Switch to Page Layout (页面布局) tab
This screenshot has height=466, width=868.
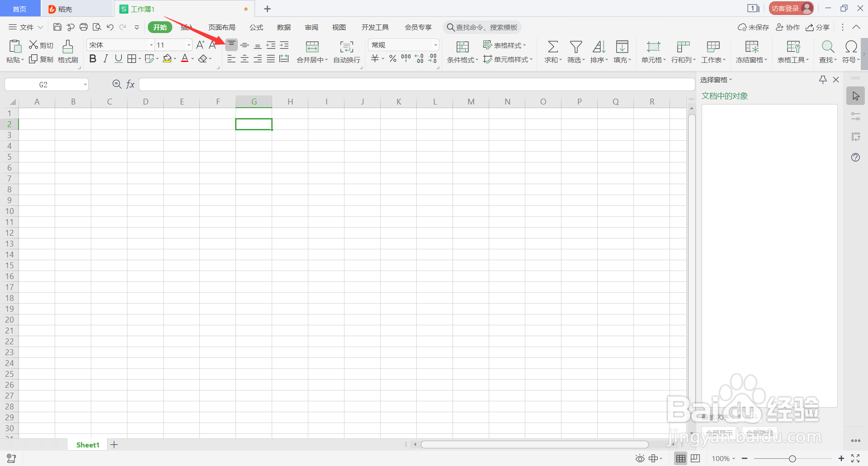coord(222,27)
